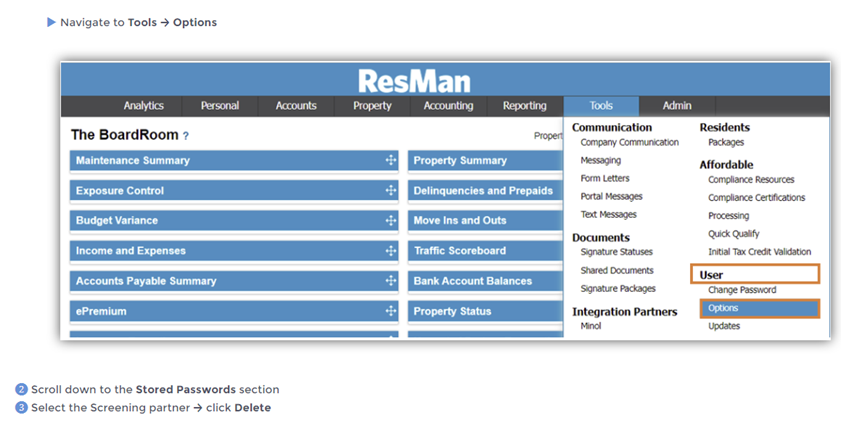Click the Exposure Control move icon
The image size is (841, 423).
390,190
